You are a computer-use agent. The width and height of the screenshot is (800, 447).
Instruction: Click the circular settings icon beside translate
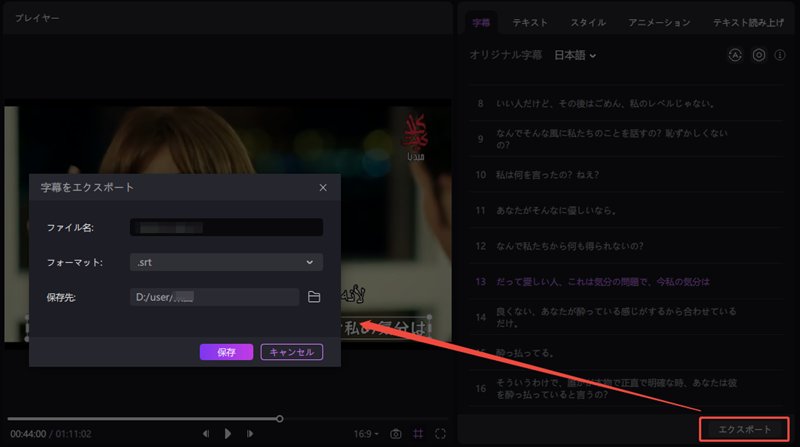(x=759, y=55)
